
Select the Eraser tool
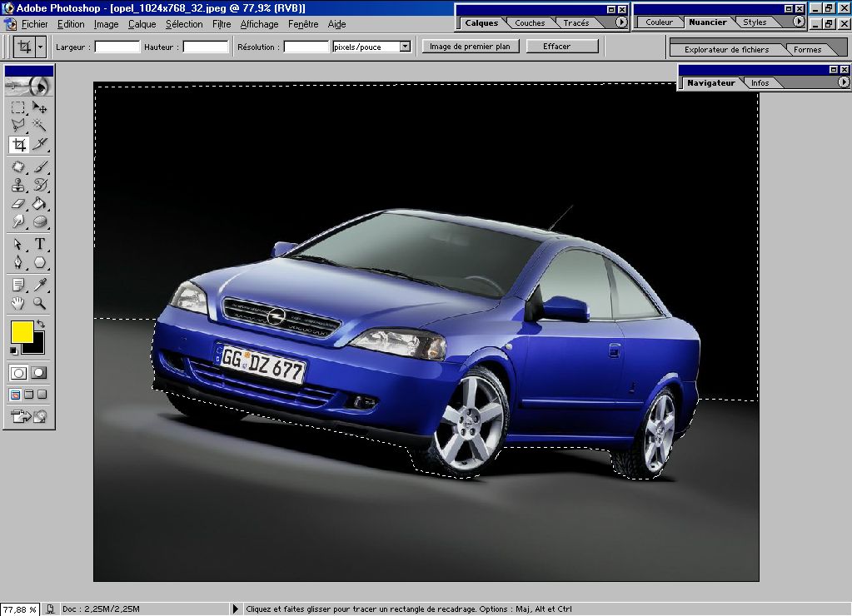[18, 204]
